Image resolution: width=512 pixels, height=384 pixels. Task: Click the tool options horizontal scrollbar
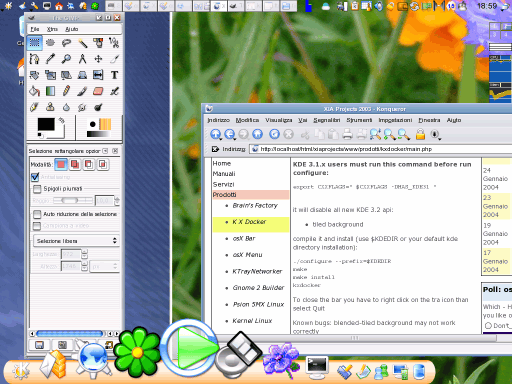[69, 333]
